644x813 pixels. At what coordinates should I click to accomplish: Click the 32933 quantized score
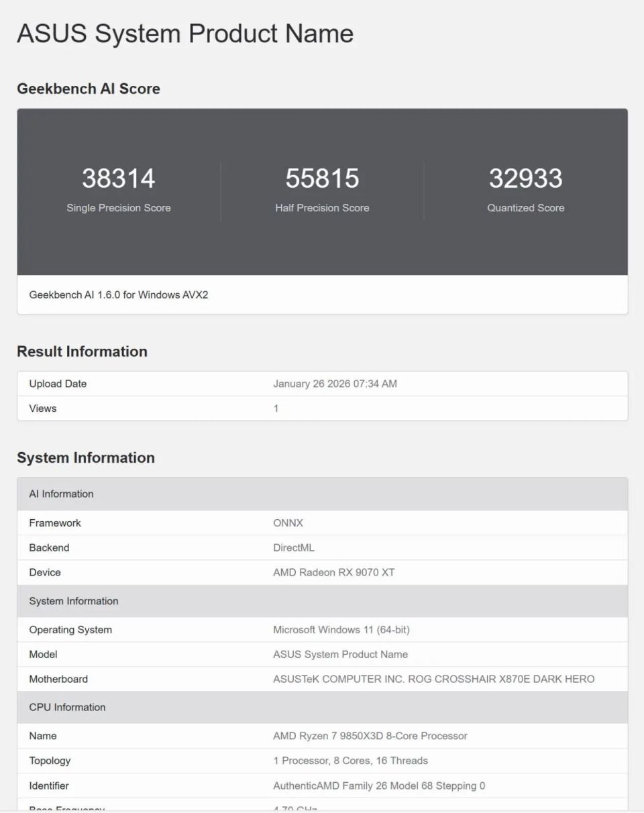coord(525,178)
